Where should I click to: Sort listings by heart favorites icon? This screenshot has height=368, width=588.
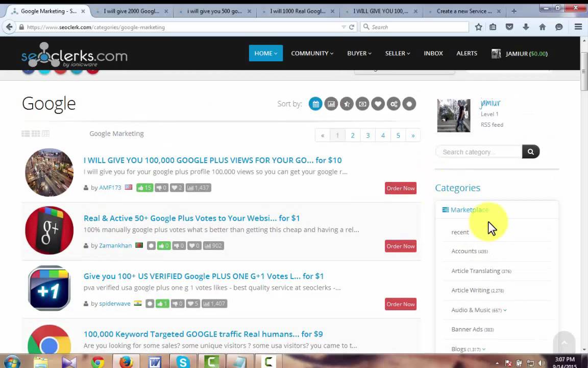point(378,104)
